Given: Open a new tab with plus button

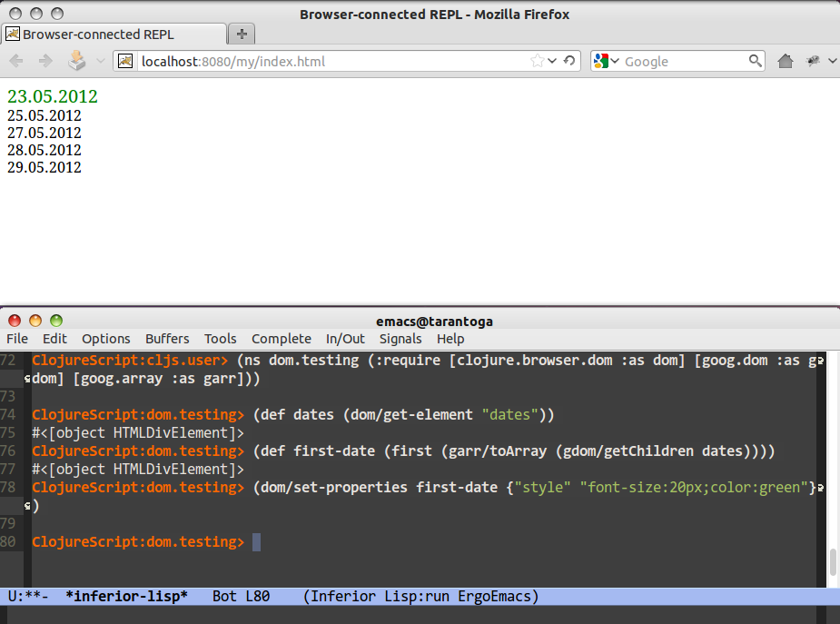Looking at the screenshot, I should pos(242,34).
